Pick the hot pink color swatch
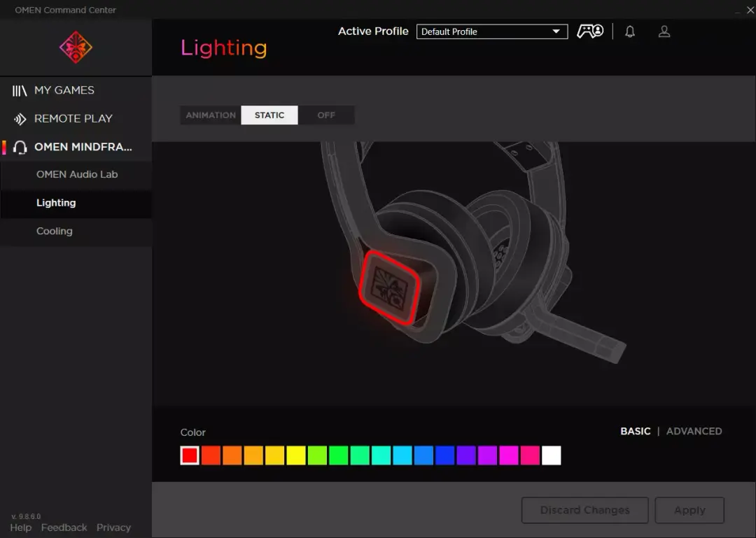This screenshot has width=756, height=538. click(x=530, y=455)
